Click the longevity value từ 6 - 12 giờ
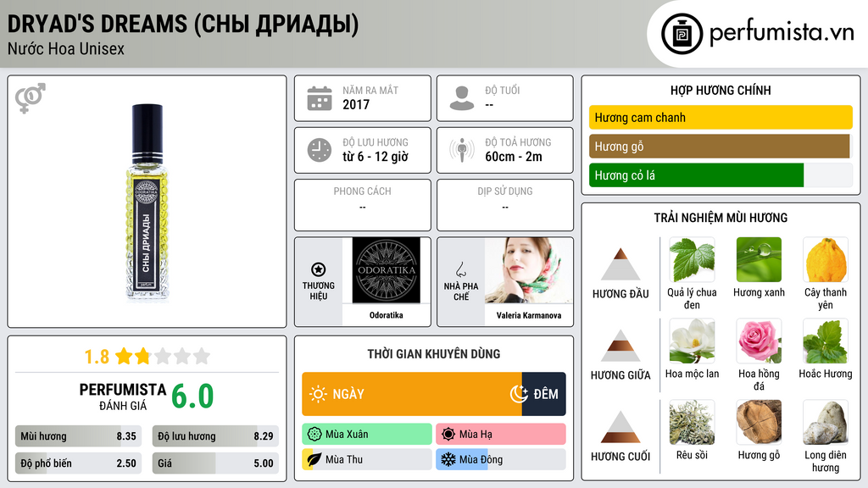868x488 pixels. (376, 157)
